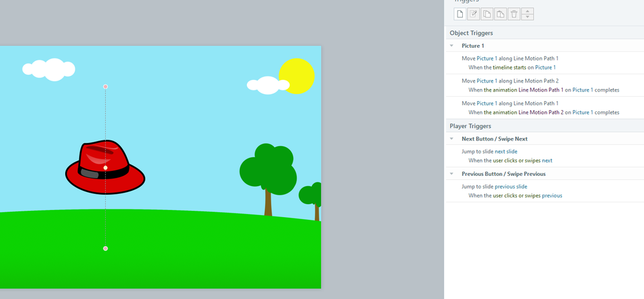Delete the selected trigger with trash icon

[x=514, y=14]
